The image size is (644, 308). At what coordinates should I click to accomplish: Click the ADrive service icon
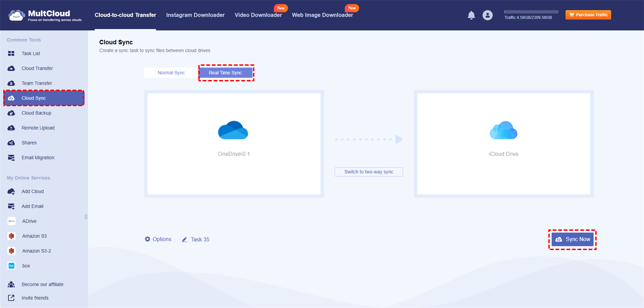[x=11, y=221]
